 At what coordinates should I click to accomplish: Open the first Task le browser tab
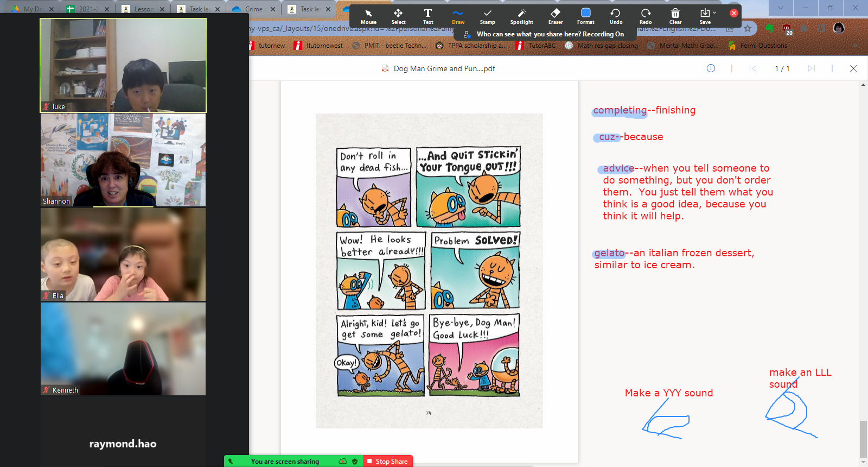tap(197, 9)
